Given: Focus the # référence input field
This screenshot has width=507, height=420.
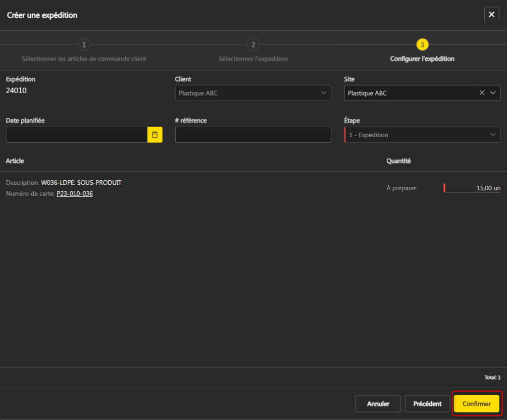Looking at the screenshot, I should coord(253,135).
